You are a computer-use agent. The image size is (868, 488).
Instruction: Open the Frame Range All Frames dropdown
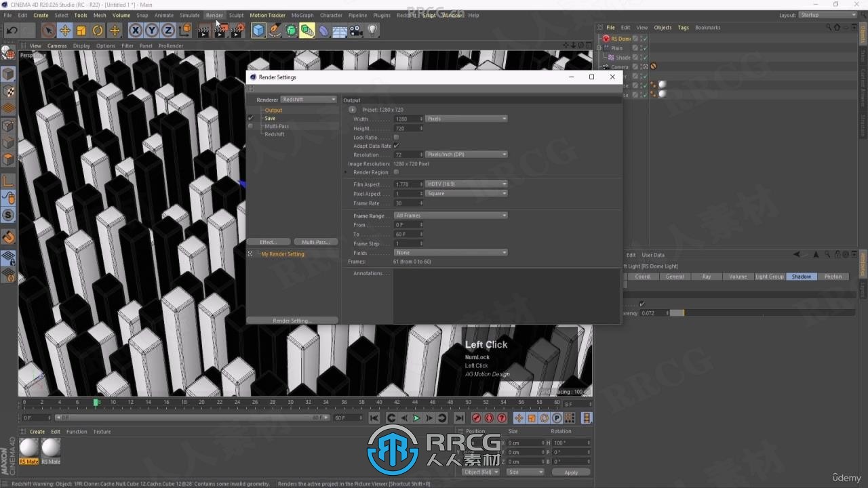[x=450, y=216]
